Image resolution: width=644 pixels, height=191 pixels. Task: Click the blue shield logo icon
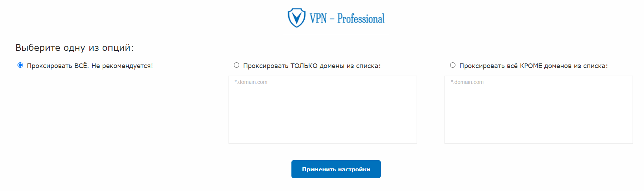(x=296, y=18)
